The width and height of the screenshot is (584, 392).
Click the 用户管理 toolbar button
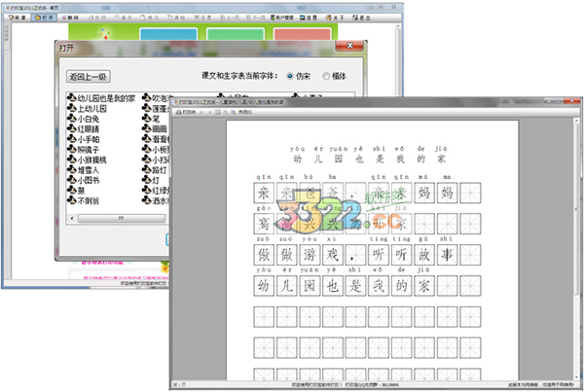pyautogui.click(x=282, y=18)
